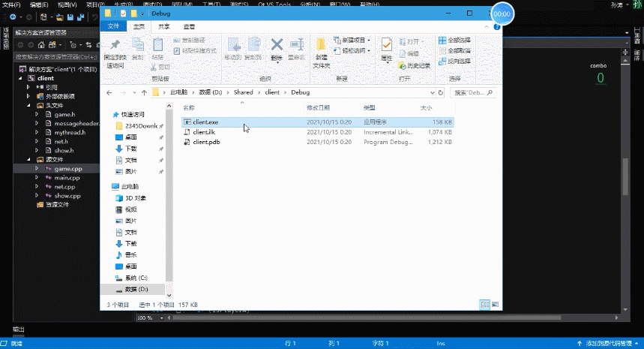Collapse the client project tree node
Viewport: 644px width, 349px height.
coord(20,78)
